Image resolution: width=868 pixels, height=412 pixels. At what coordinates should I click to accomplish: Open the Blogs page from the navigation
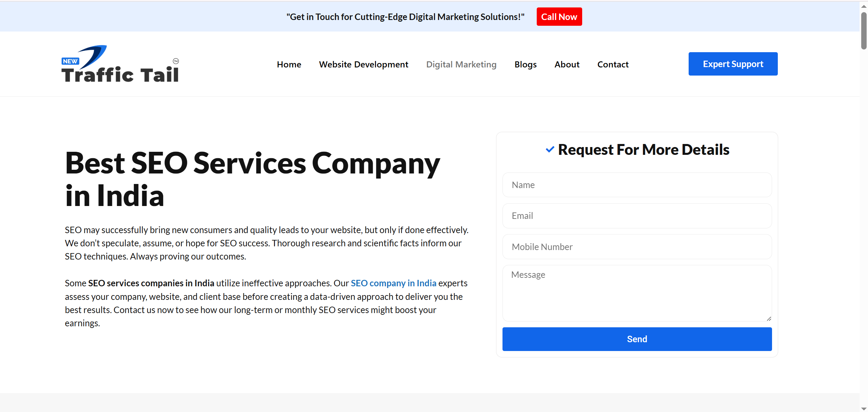(525, 64)
